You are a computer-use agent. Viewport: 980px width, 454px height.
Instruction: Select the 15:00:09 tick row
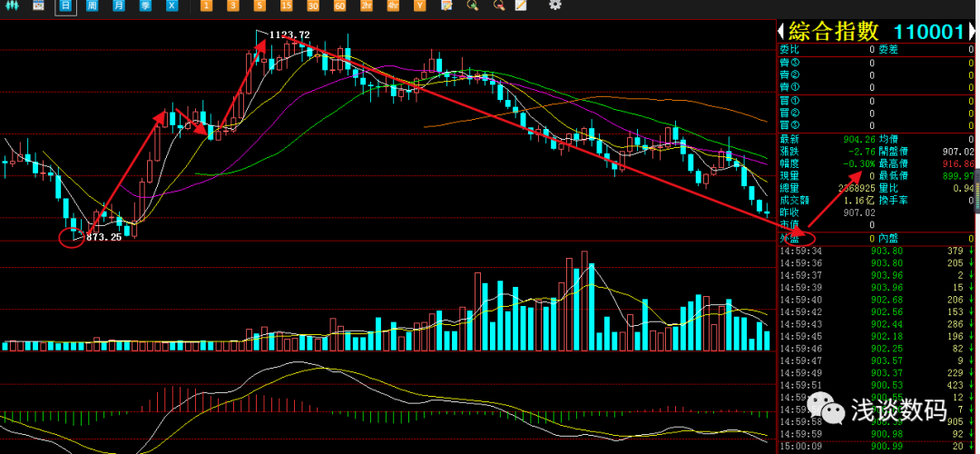pyautogui.click(x=877, y=447)
